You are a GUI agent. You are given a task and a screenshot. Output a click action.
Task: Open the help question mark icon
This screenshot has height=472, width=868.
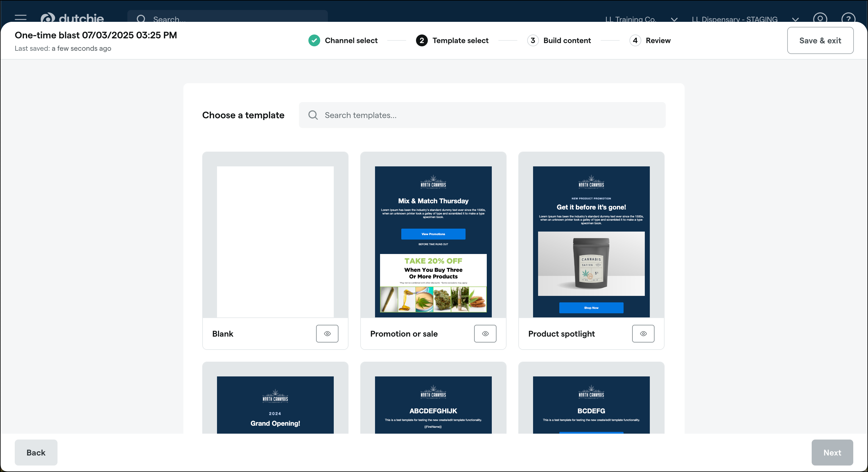(x=849, y=18)
